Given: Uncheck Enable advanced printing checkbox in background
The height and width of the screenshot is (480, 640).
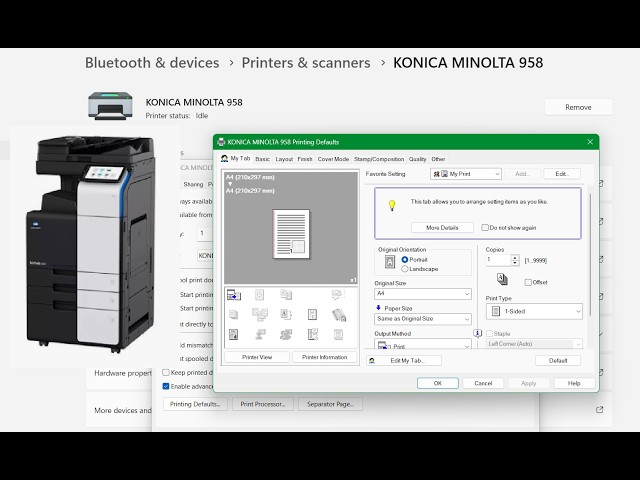Looking at the screenshot, I should [x=166, y=386].
